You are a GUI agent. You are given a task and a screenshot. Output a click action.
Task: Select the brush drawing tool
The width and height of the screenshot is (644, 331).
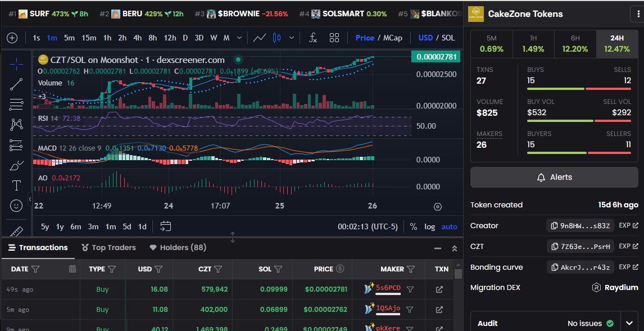pyautogui.click(x=16, y=165)
